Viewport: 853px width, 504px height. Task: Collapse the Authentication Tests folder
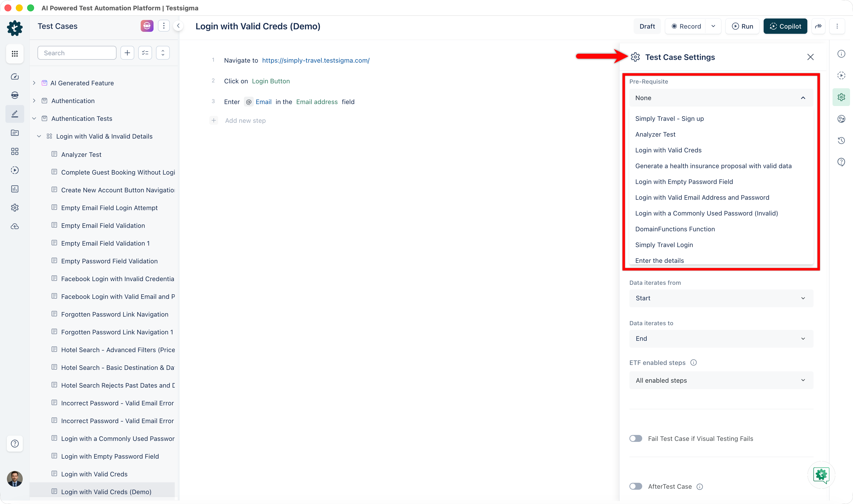pyautogui.click(x=34, y=119)
